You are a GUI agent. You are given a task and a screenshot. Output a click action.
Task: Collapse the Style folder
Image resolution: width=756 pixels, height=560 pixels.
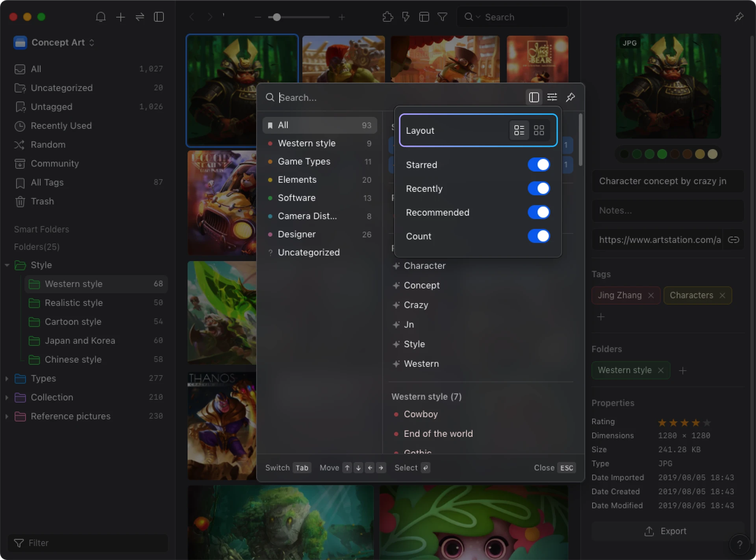[x=7, y=265]
